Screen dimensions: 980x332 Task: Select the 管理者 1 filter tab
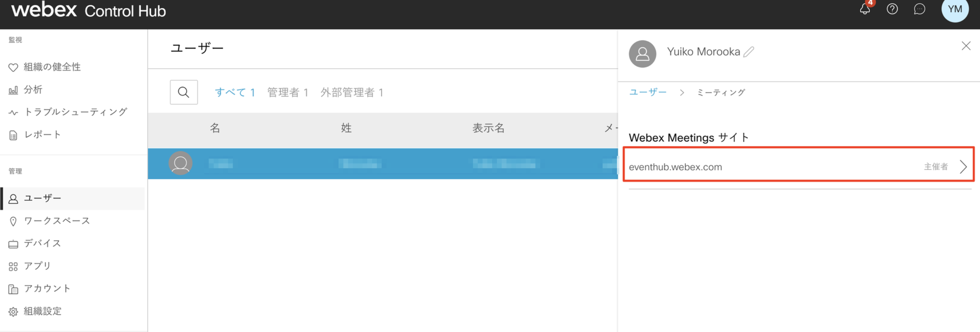coord(288,92)
